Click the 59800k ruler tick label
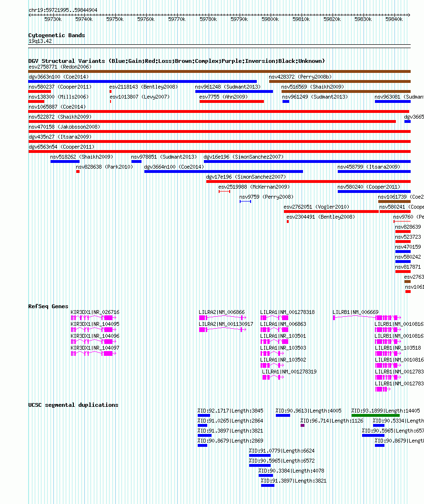424x504 pixels. (x=270, y=19)
